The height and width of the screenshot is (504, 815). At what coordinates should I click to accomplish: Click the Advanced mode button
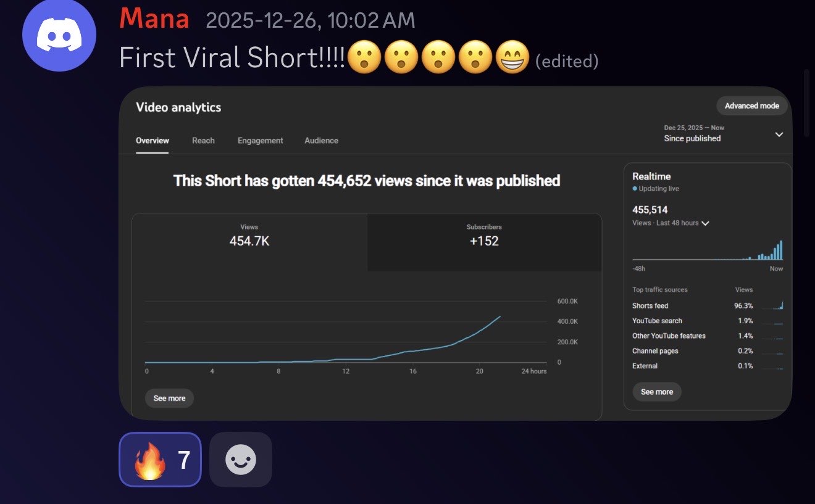(751, 105)
